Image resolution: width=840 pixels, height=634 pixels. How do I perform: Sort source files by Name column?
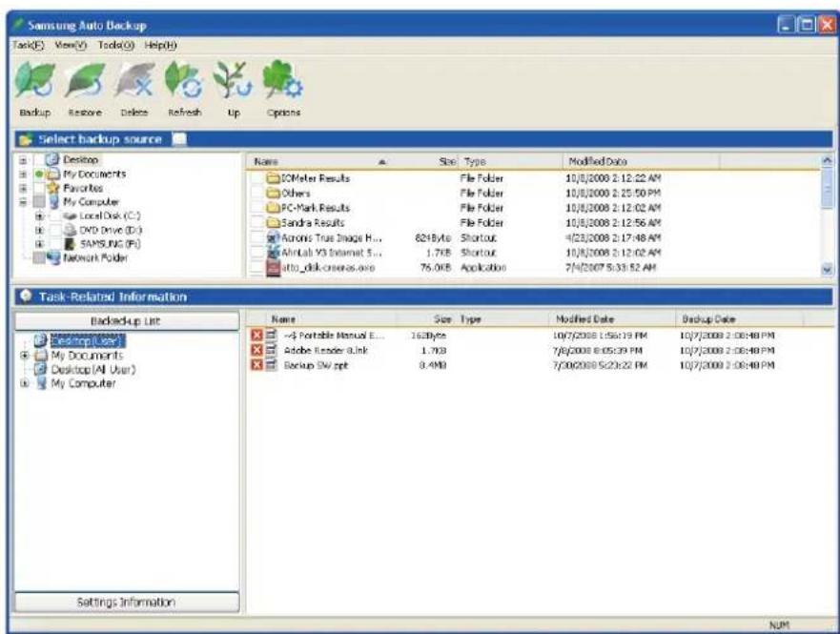320,161
